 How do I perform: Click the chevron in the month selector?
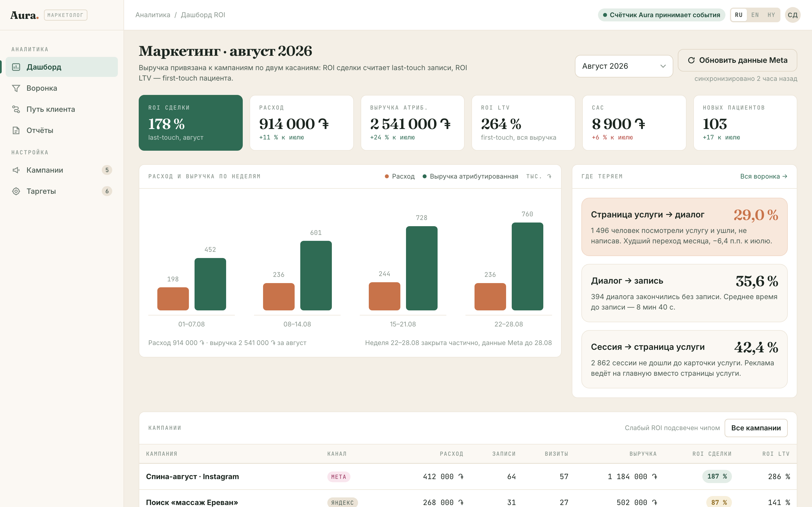click(663, 66)
